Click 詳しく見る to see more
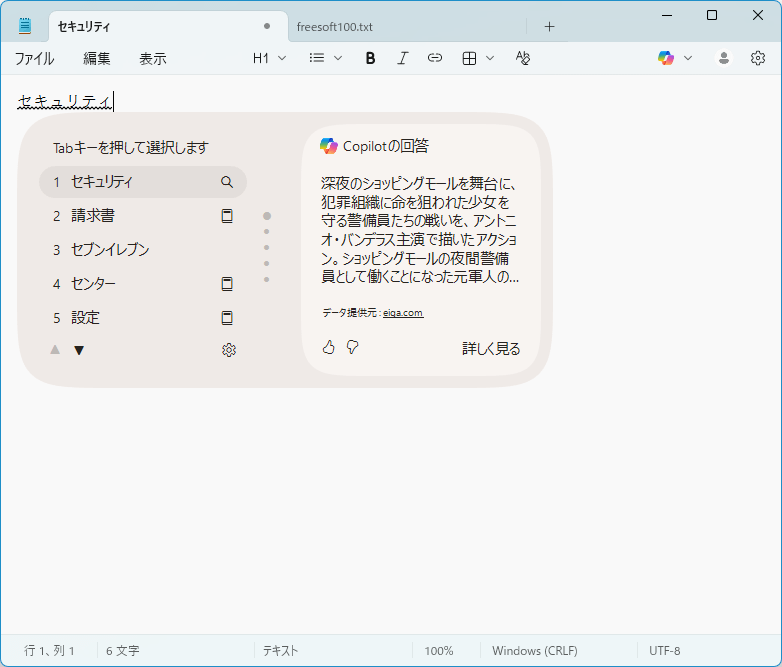Screen dimensions: 782x667 (x=491, y=349)
